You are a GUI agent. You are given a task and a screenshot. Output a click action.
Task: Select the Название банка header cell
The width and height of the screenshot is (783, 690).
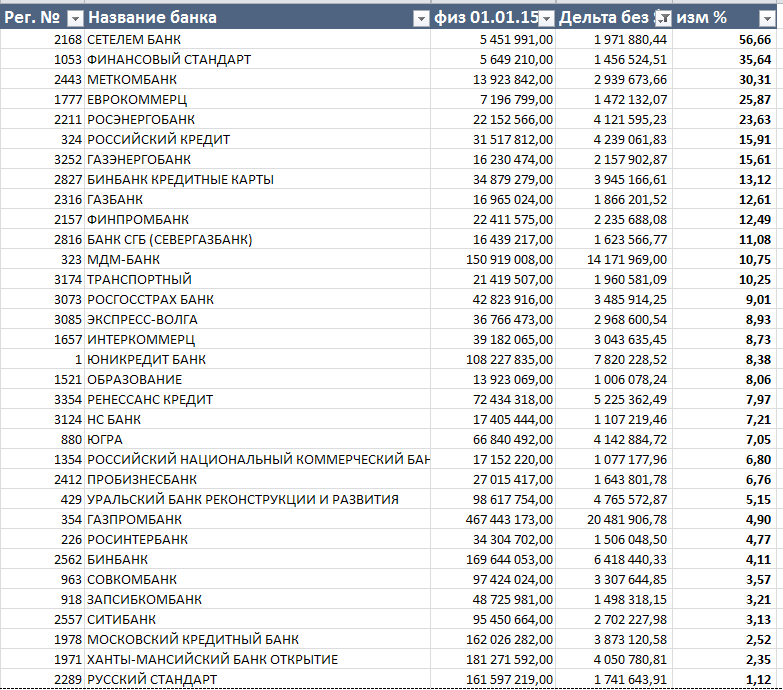coord(257,17)
